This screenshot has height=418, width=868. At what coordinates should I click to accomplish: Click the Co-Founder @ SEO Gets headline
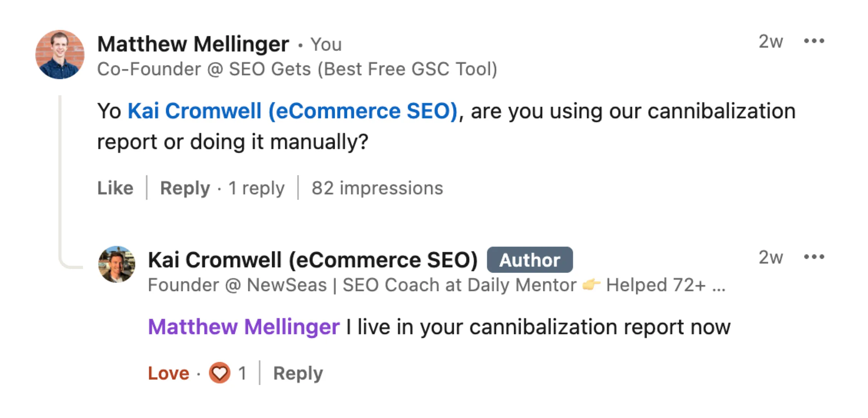point(297,69)
